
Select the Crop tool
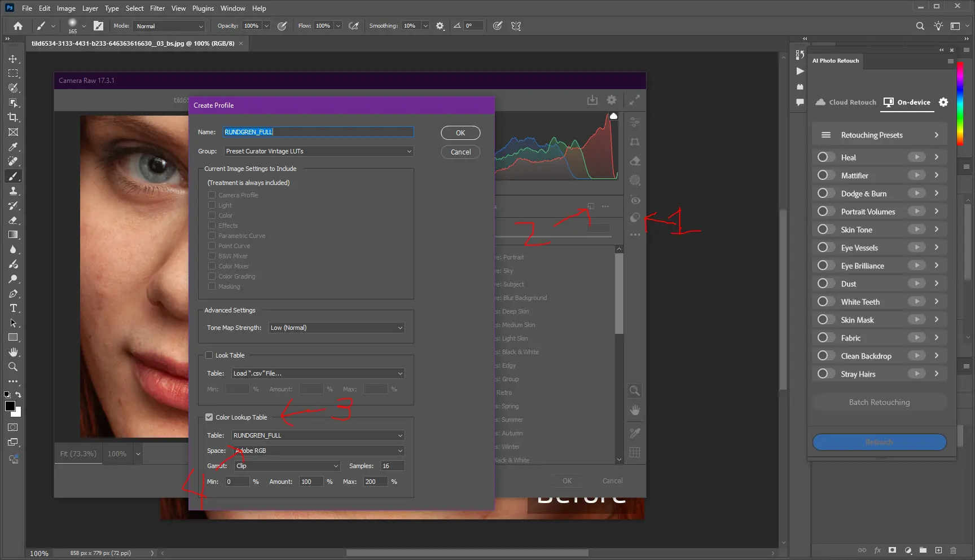click(x=13, y=117)
